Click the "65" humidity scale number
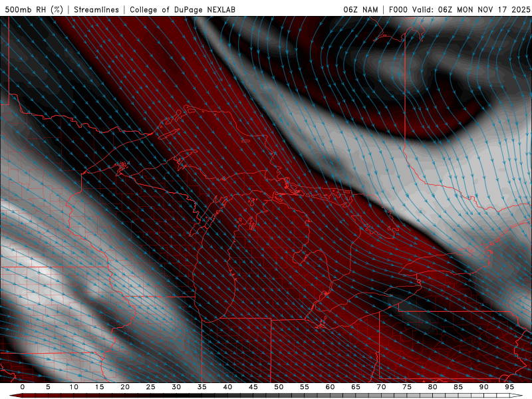This screenshot has width=532, height=399. pos(356,387)
